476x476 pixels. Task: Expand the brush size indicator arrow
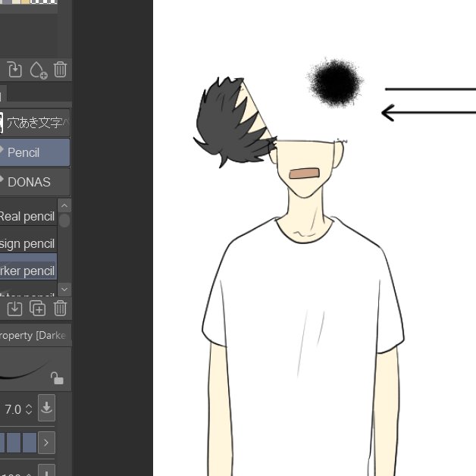[x=46, y=443]
